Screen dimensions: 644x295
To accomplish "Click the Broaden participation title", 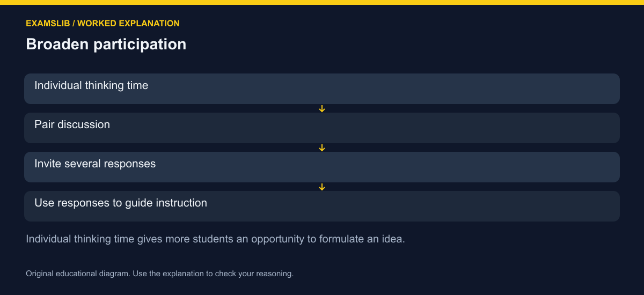I will 106,44.
